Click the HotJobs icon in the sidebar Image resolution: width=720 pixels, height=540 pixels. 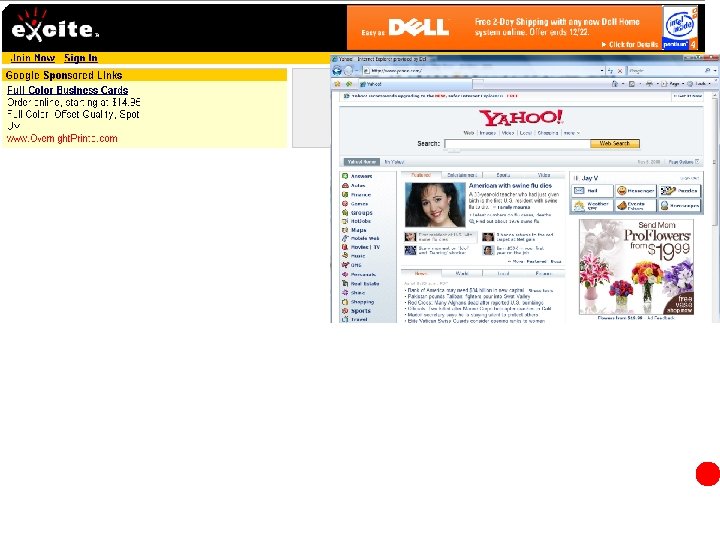(345, 221)
